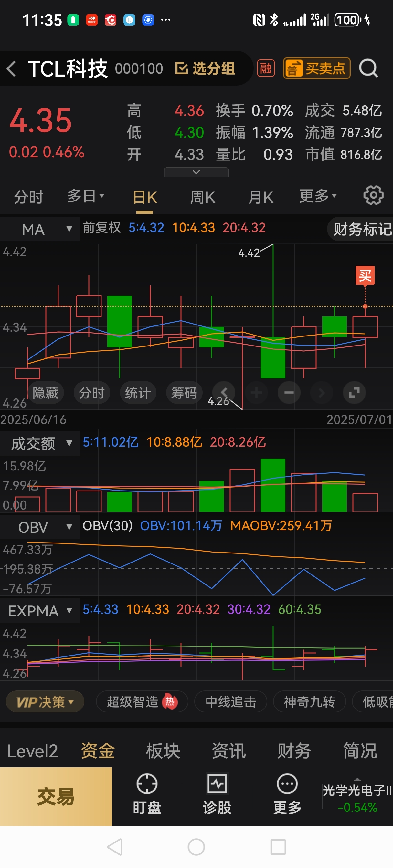Zoom in chart with plus icon
Viewport: 393px width, 868px height.
[x=256, y=392]
